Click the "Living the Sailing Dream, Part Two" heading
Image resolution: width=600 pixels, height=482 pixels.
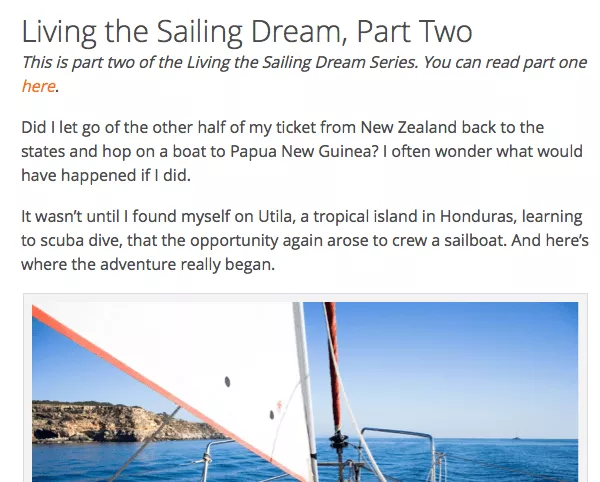247,32
